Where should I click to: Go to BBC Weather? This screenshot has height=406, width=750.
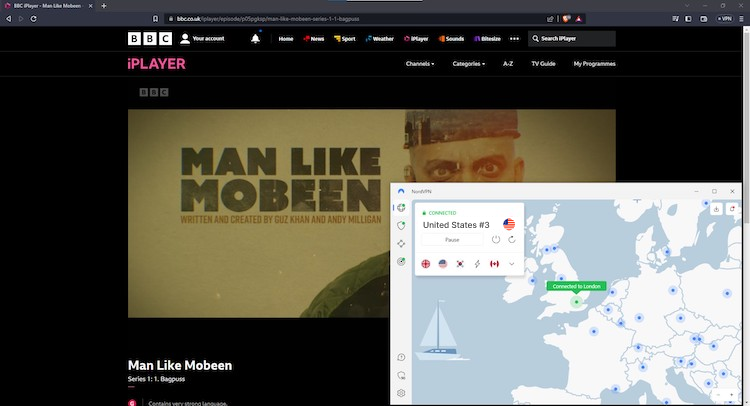coord(380,39)
